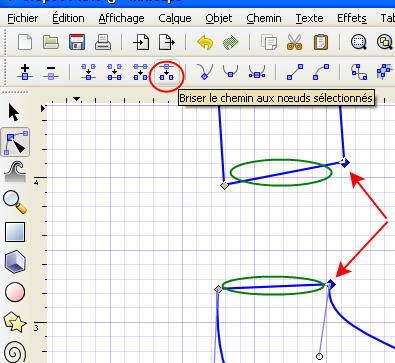Viewport: 395px width, 363px height.
Task: Click the break path at selected nodes icon
Action: pyautogui.click(x=166, y=72)
